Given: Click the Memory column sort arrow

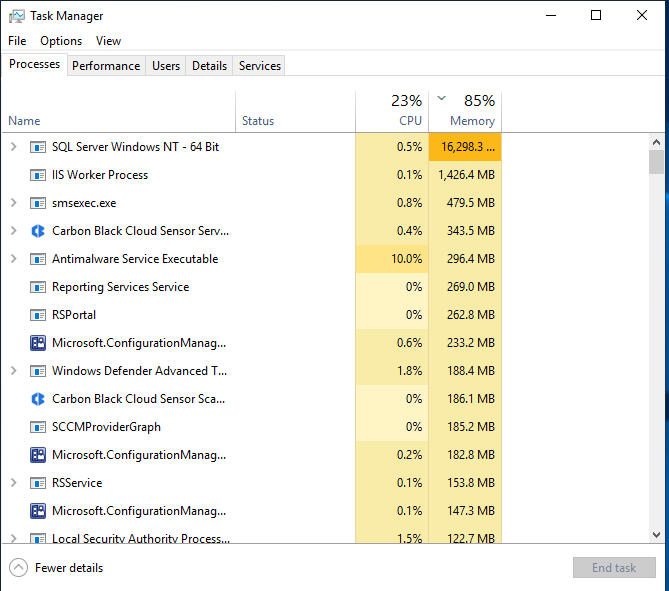Looking at the screenshot, I should coord(442,99).
